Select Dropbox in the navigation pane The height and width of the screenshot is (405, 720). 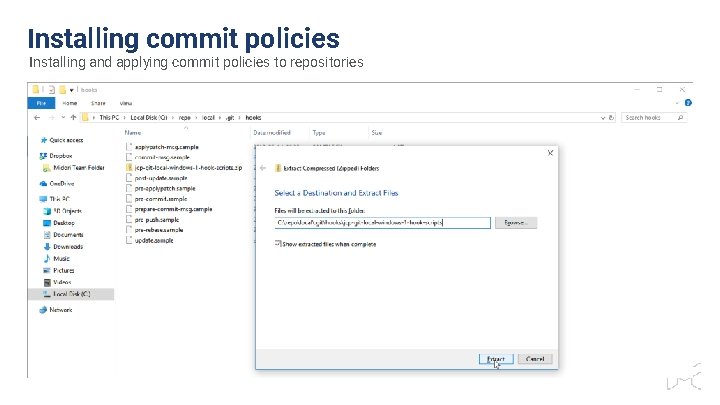[56, 156]
